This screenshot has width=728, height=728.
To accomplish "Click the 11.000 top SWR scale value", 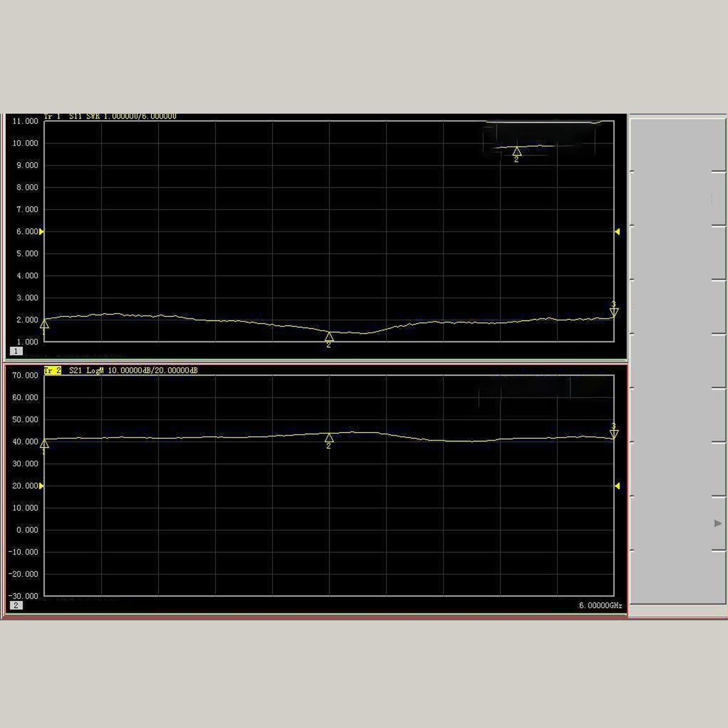I will coord(25,121).
